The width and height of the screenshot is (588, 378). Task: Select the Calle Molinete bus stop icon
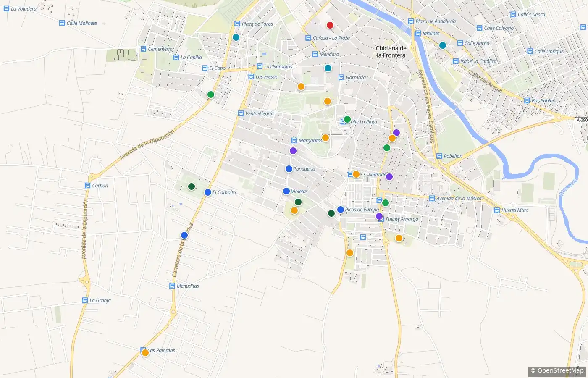[x=62, y=23]
